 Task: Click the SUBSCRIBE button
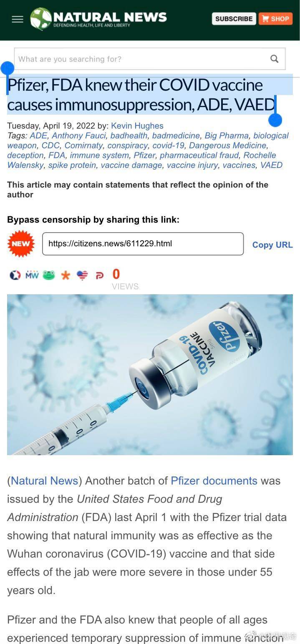234,19
